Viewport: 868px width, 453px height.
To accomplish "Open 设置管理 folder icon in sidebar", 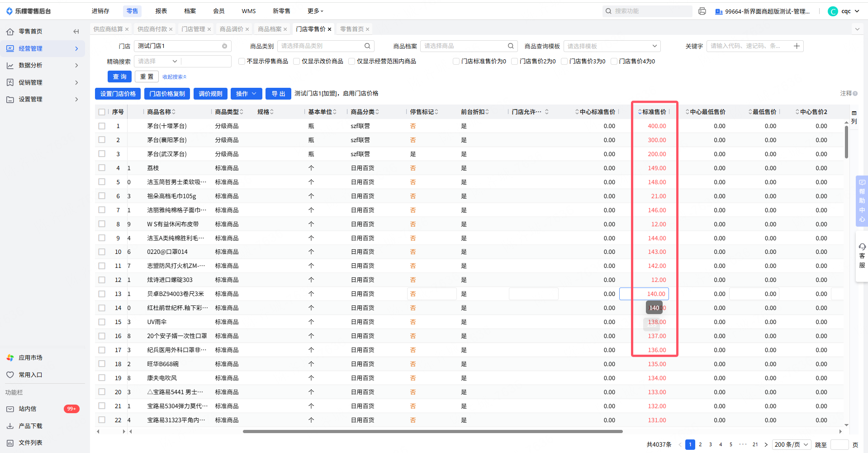I will (x=10, y=100).
